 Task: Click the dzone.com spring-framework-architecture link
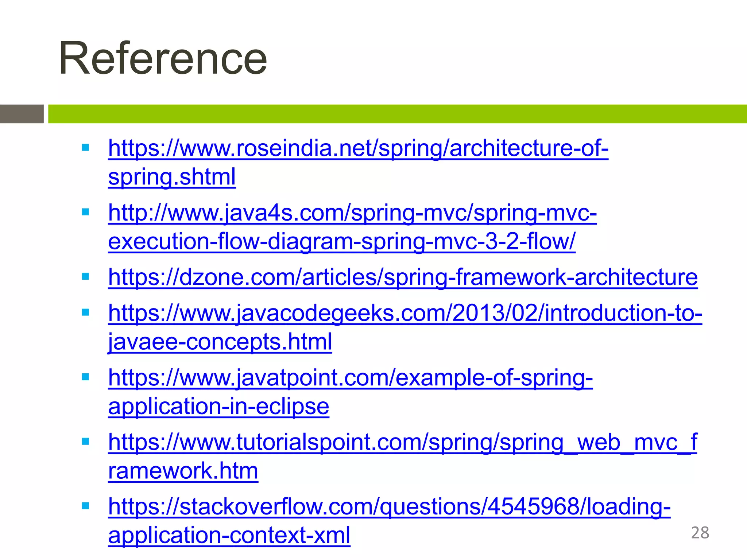point(403,277)
